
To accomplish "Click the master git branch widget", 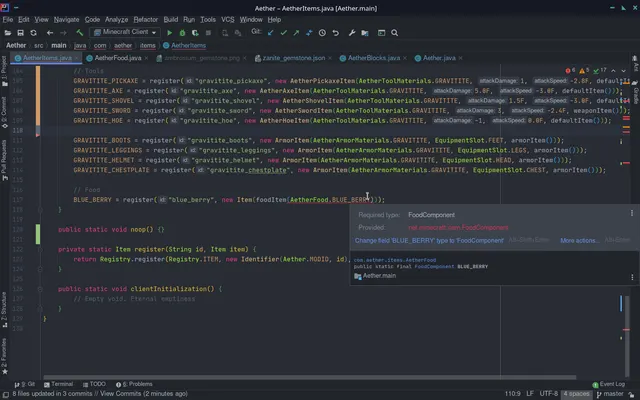I will (610, 394).
